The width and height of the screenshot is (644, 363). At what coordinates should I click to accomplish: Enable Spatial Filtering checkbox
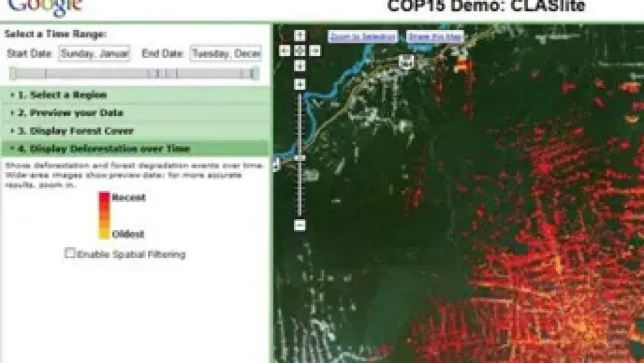[x=70, y=253]
